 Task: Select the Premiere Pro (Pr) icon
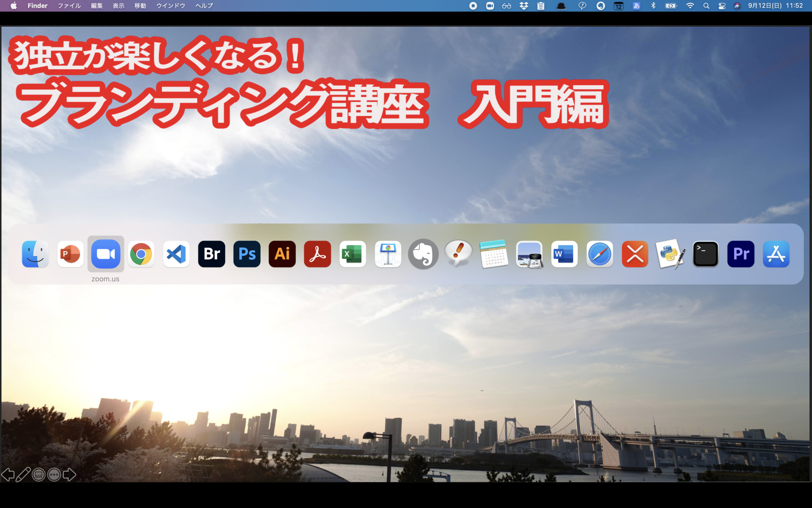coord(741,254)
